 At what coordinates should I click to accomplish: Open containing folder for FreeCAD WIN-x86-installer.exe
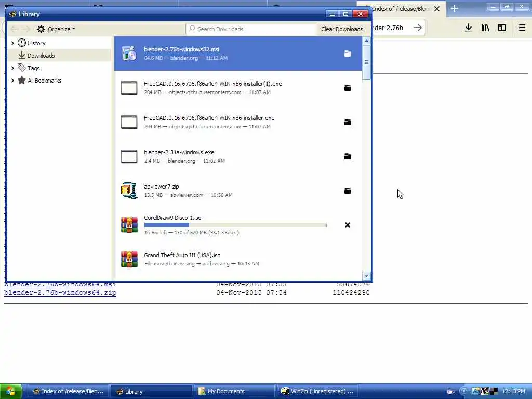tap(348, 122)
